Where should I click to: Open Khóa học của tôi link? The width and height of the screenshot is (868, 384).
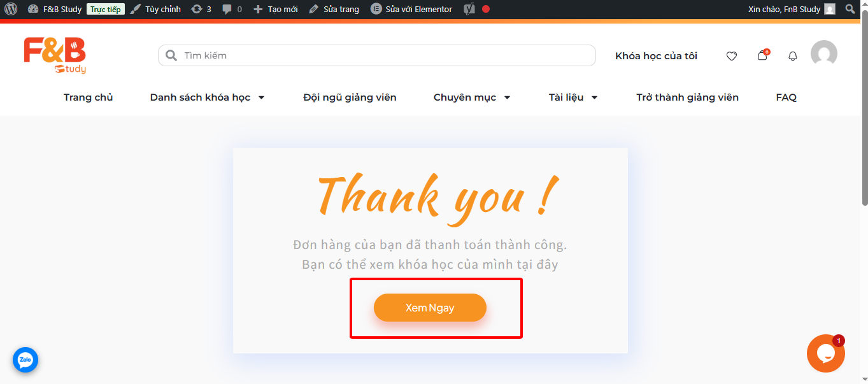[656, 56]
